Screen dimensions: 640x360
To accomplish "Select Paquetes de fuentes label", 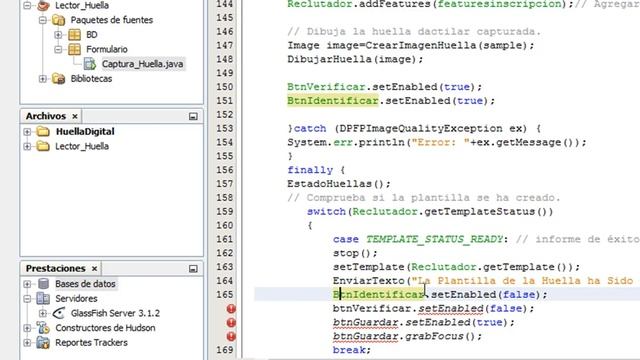I will coord(112,20).
